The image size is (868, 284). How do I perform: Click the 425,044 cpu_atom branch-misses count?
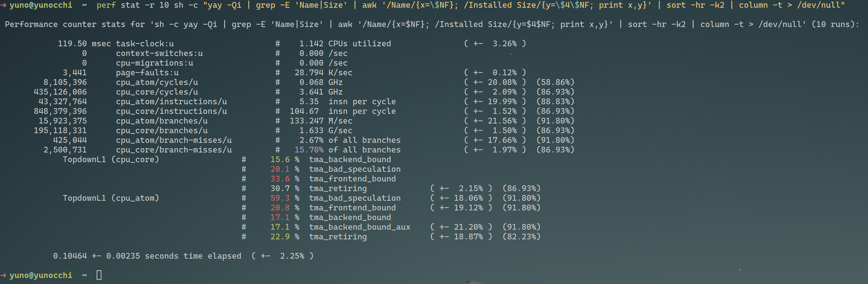click(x=70, y=140)
